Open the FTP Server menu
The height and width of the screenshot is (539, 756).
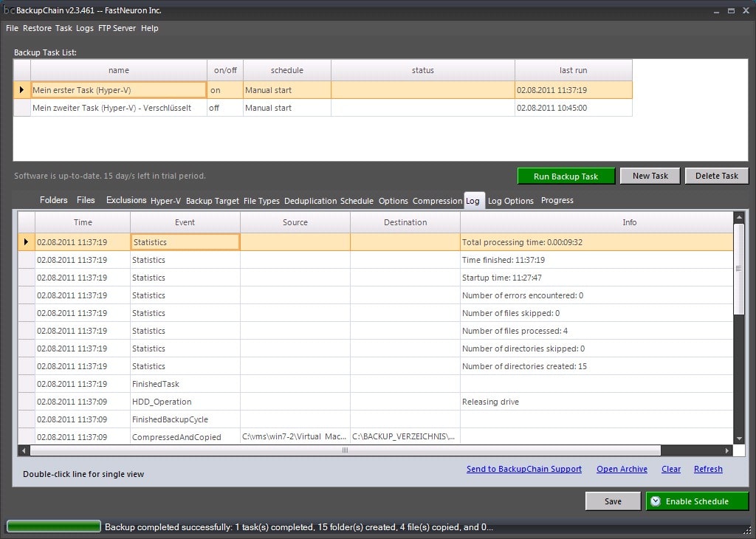[x=117, y=28]
